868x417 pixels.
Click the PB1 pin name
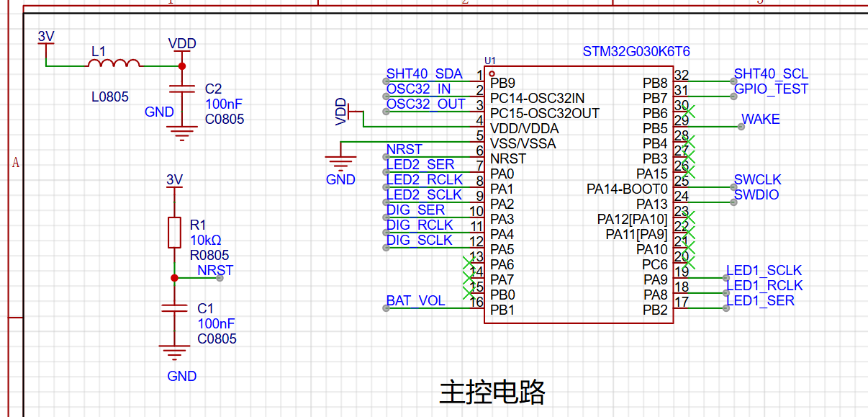click(x=502, y=310)
